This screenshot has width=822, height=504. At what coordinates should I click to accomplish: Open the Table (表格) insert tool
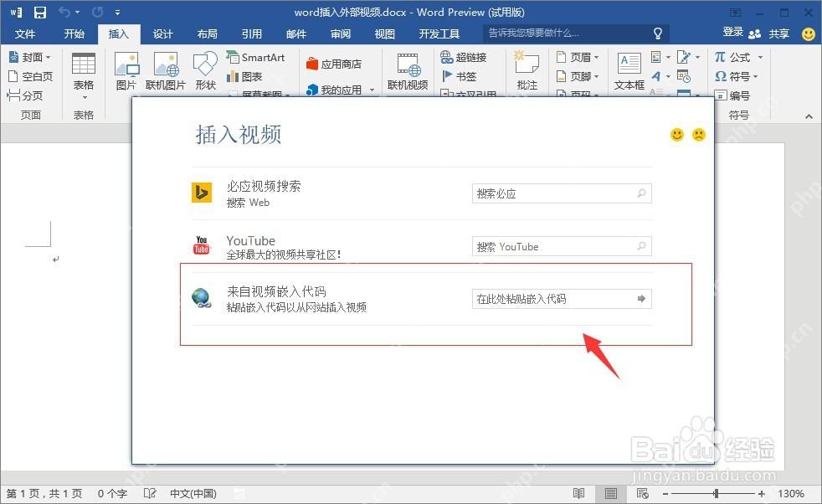(x=84, y=76)
